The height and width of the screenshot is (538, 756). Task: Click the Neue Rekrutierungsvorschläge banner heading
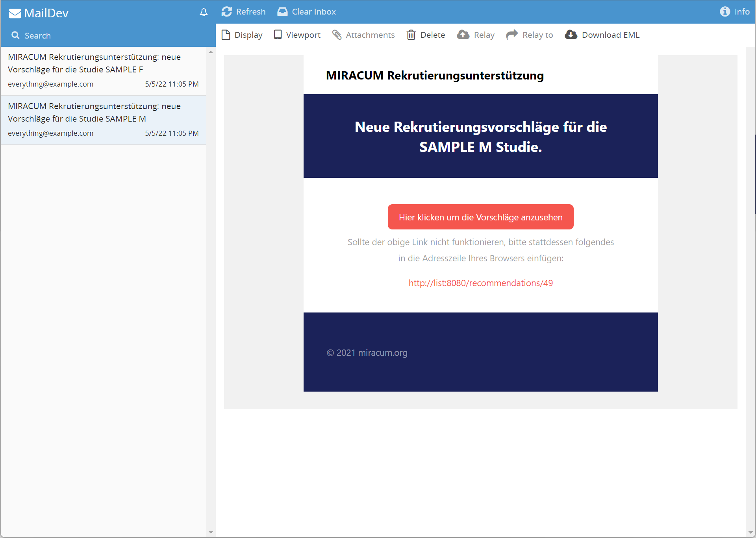480,137
